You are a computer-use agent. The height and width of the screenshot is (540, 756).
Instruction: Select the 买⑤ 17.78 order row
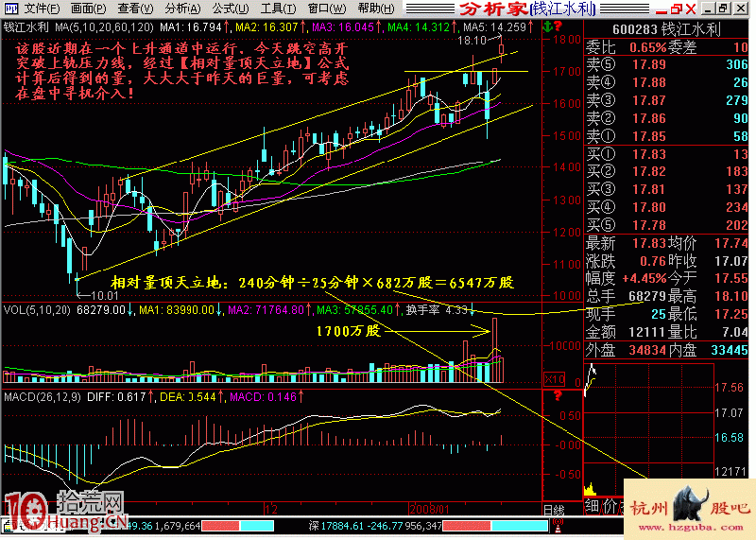point(666,225)
